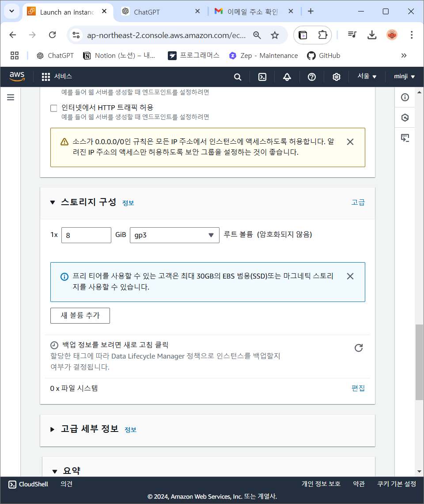
Task: Open the Notion bookmark
Action: tap(119, 56)
